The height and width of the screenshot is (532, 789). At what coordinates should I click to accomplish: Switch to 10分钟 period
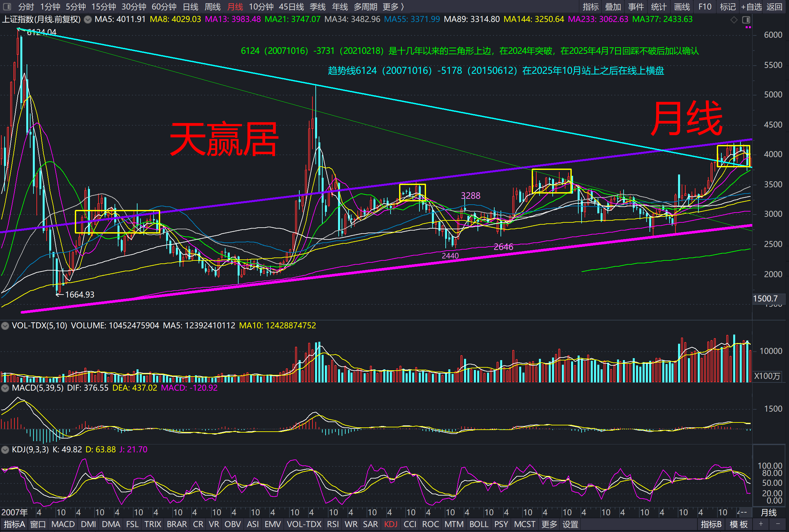click(261, 7)
